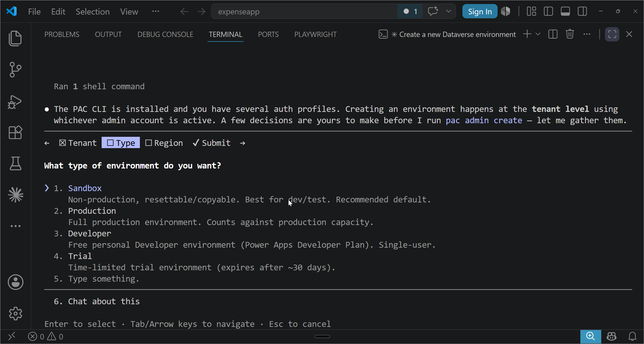The width and height of the screenshot is (644, 344).
Task: Switch to the PLAYWRIGHT tab
Action: tap(315, 34)
